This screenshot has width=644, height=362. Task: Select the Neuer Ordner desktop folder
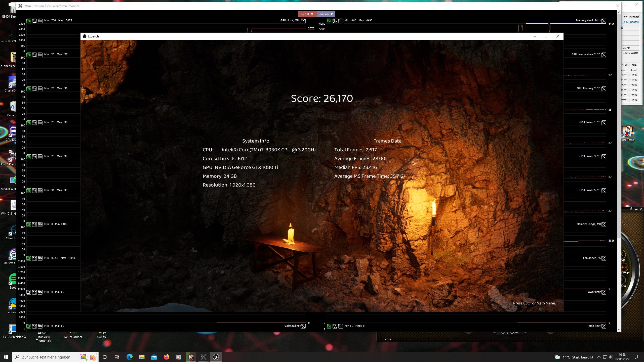coord(73,335)
